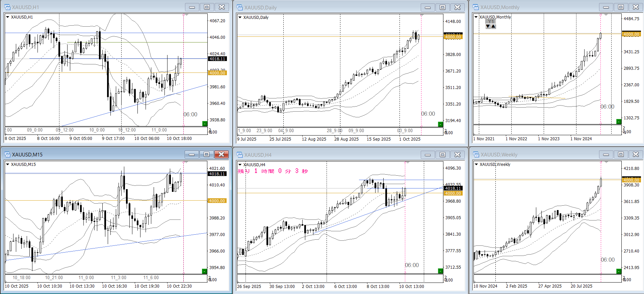Image resolution: width=644 pixels, height=294 pixels.
Task: Click the XAUUSD,Monthly window title icon
Action: coord(476,7)
